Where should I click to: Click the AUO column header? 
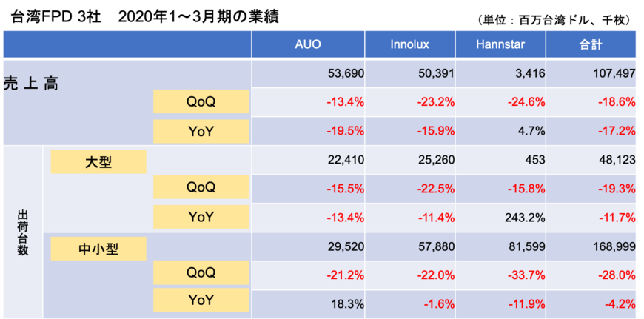click(308, 44)
